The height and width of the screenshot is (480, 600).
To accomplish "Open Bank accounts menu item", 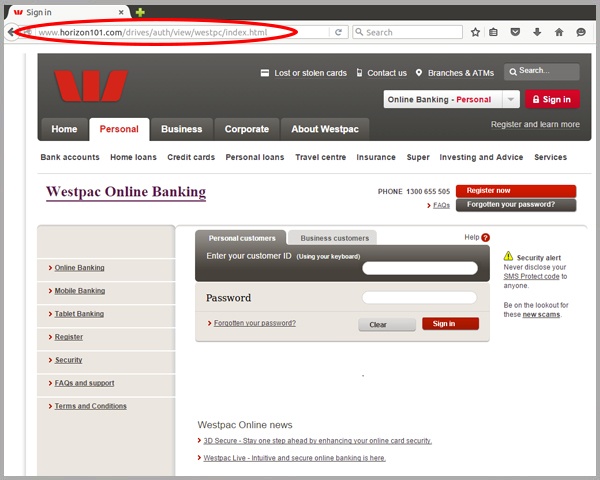I will coord(70,157).
